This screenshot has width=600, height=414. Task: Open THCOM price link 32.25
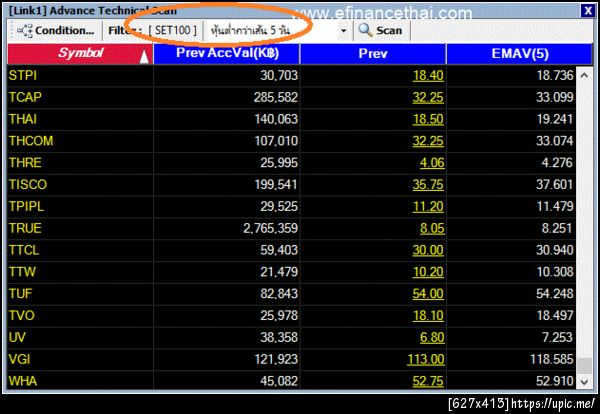[428, 141]
